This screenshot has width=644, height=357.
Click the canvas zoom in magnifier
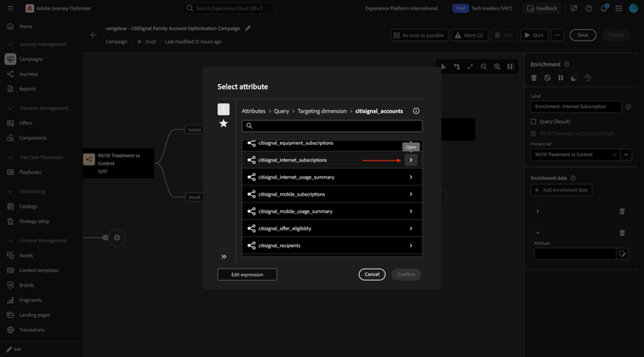coord(497,67)
